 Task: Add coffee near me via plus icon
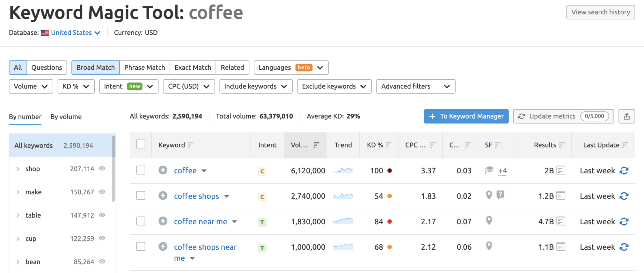click(x=163, y=221)
